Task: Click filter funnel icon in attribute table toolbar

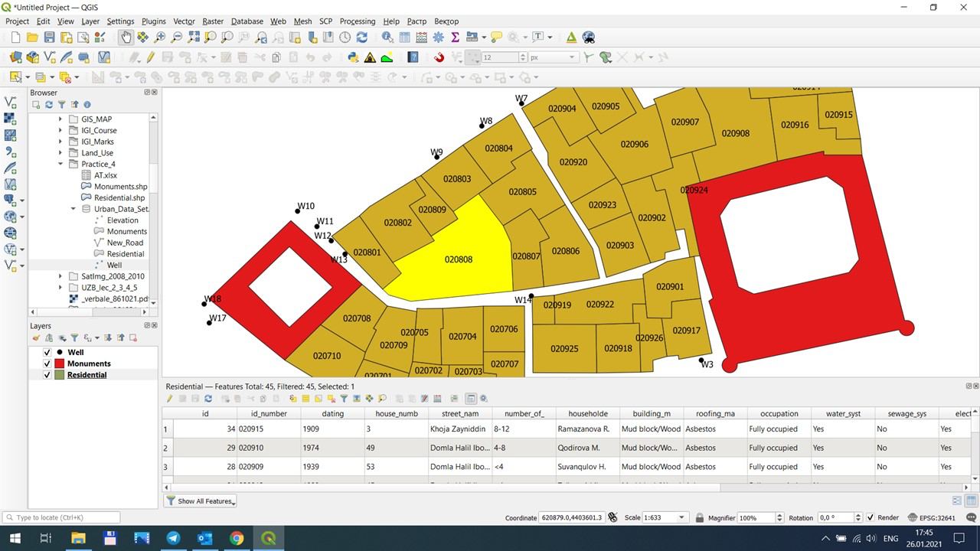Action: 344,399
